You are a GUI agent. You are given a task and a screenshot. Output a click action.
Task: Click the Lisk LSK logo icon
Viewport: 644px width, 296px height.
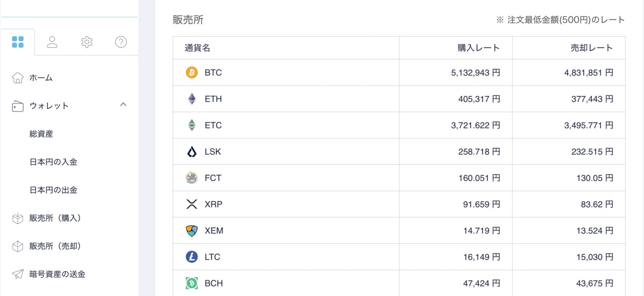(192, 152)
